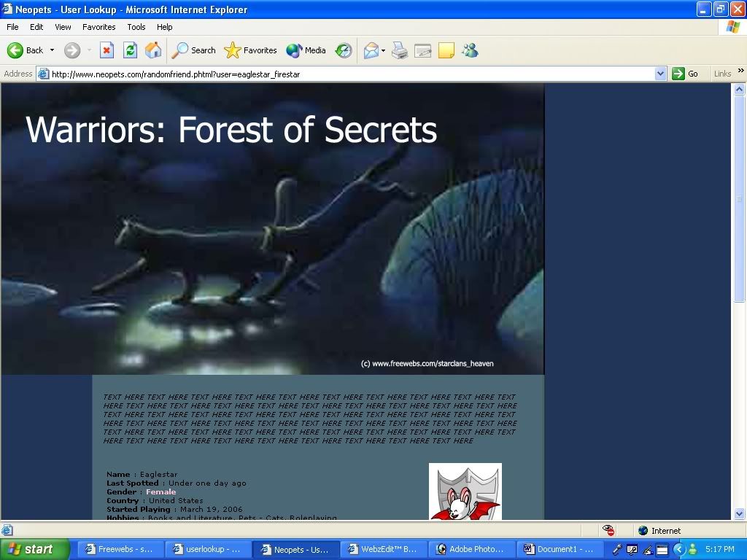747x560 pixels.
Task: Open the Search pane in the toolbar
Action: coord(194,50)
